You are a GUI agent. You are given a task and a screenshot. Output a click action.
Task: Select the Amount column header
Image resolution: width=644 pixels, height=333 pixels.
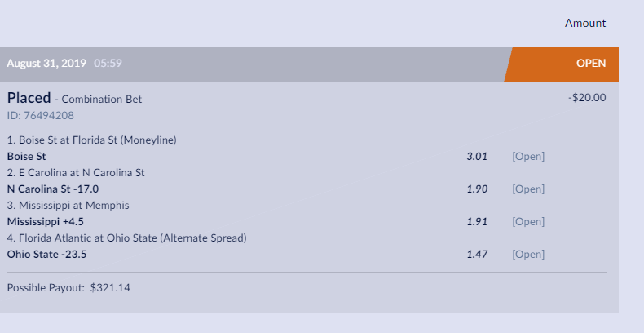(x=584, y=23)
